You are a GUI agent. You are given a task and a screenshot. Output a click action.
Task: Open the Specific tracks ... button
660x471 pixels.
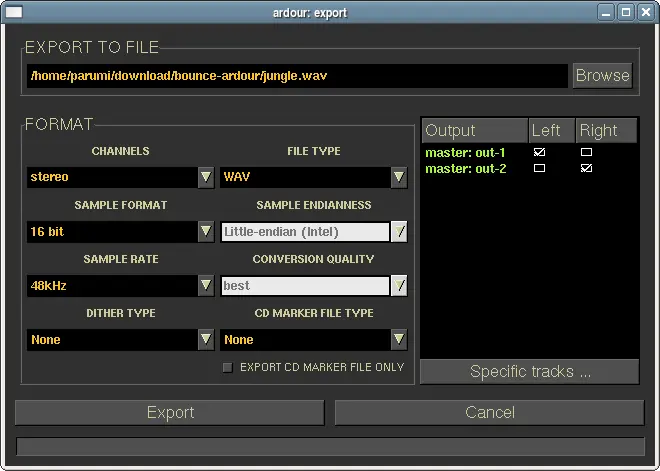pos(530,371)
